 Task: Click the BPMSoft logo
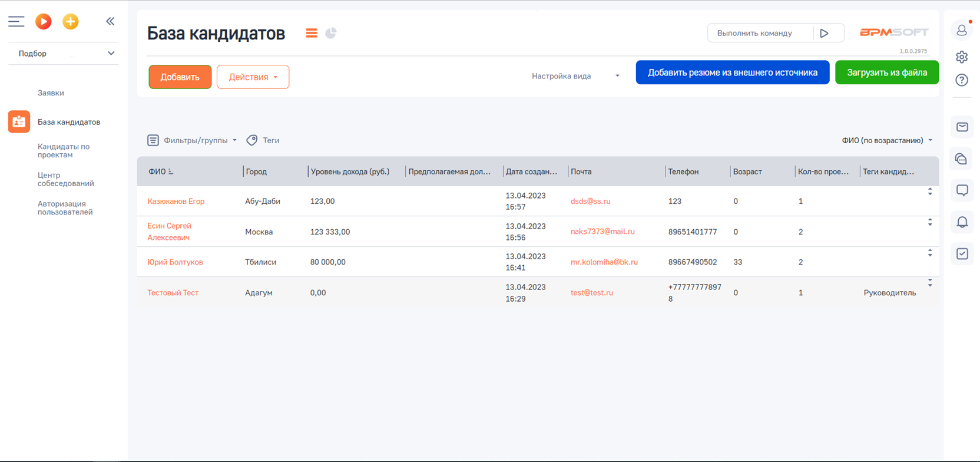pos(894,32)
